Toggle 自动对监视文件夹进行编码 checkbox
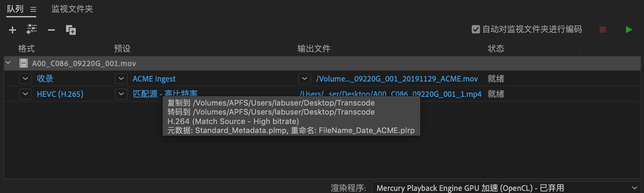644x193 pixels. point(476,29)
